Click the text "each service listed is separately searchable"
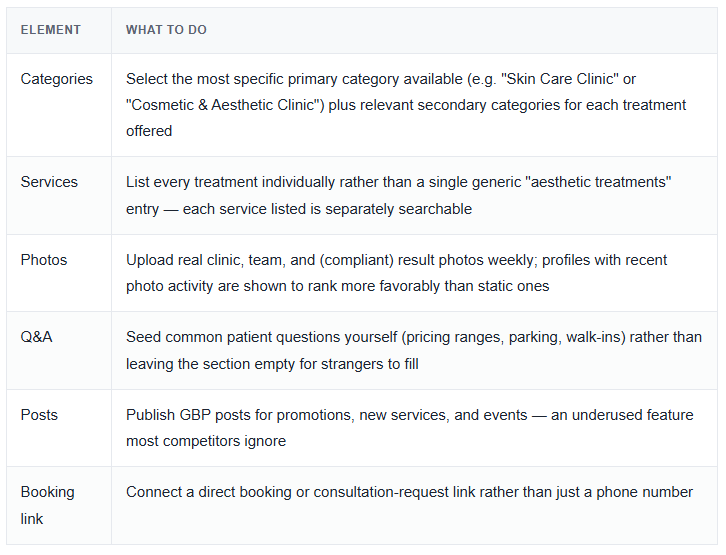Image resolution: width=726 pixels, height=555 pixels. (x=327, y=209)
